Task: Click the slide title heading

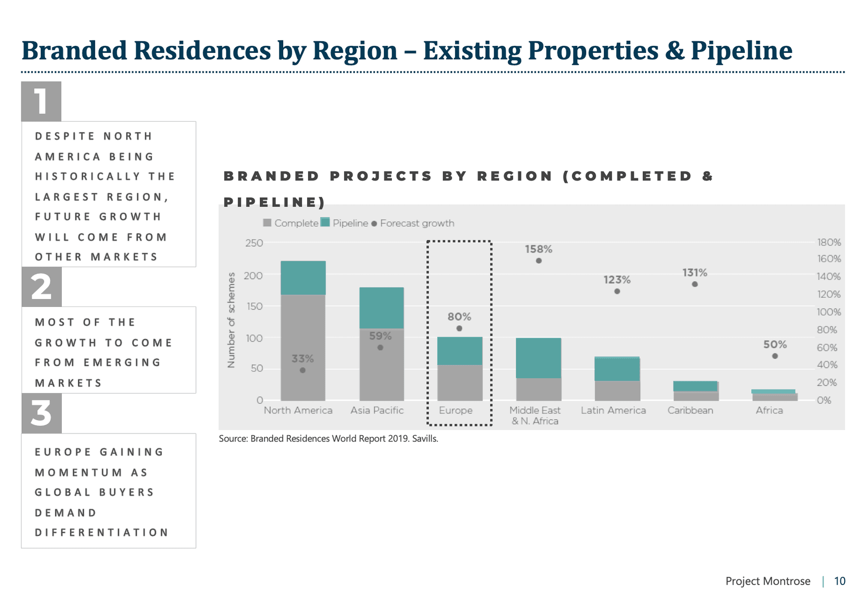Action: point(406,51)
